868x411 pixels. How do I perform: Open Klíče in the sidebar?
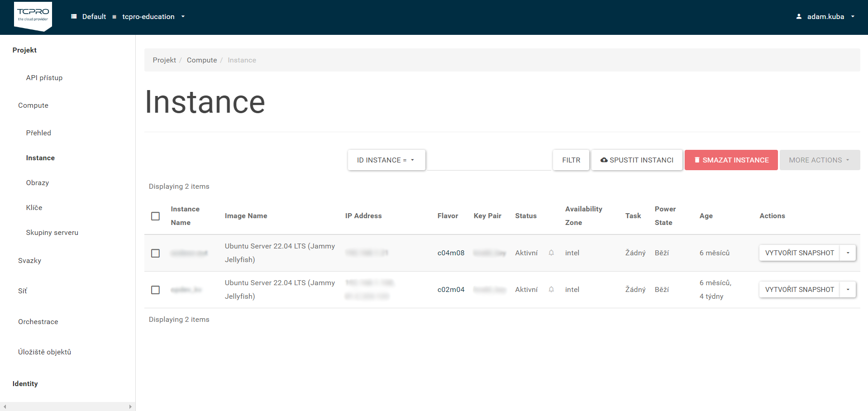34,207
